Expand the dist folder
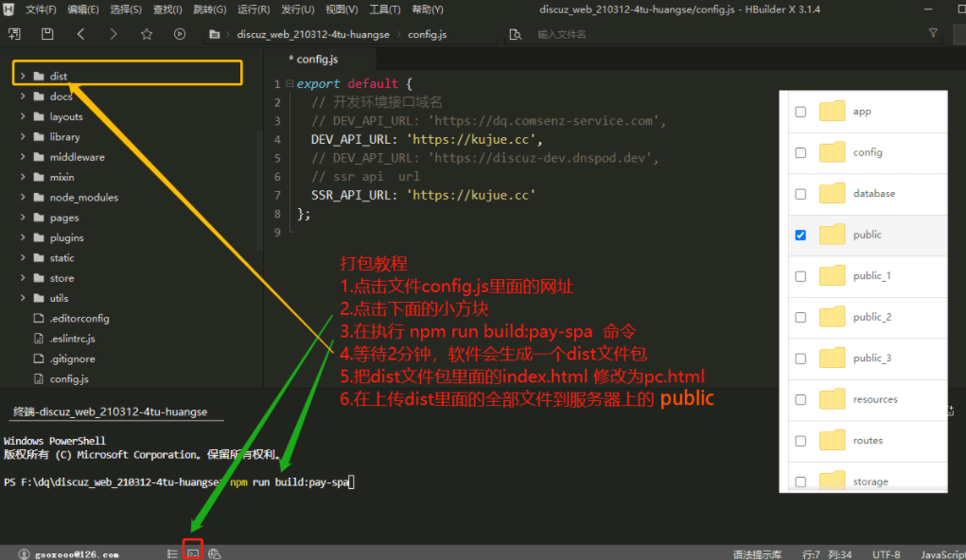 coord(23,75)
